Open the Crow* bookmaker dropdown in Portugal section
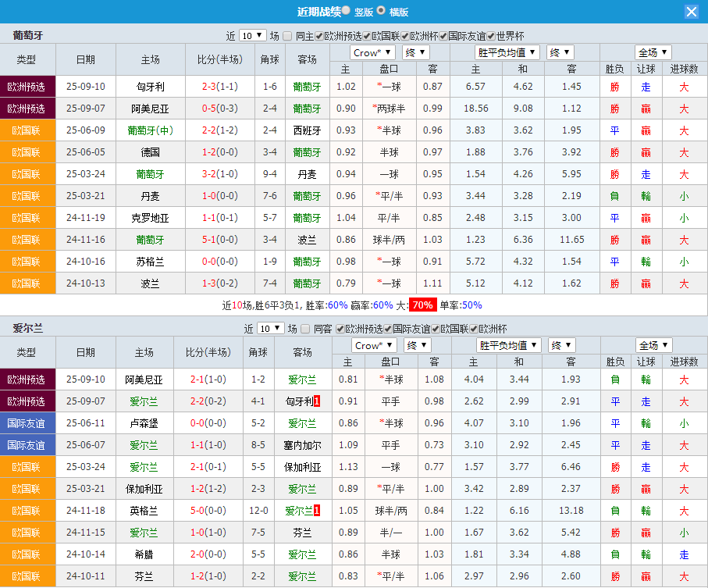 point(372,52)
